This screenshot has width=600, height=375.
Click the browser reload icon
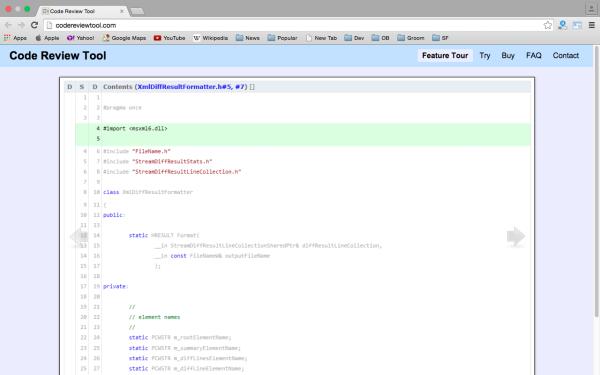point(34,25)
